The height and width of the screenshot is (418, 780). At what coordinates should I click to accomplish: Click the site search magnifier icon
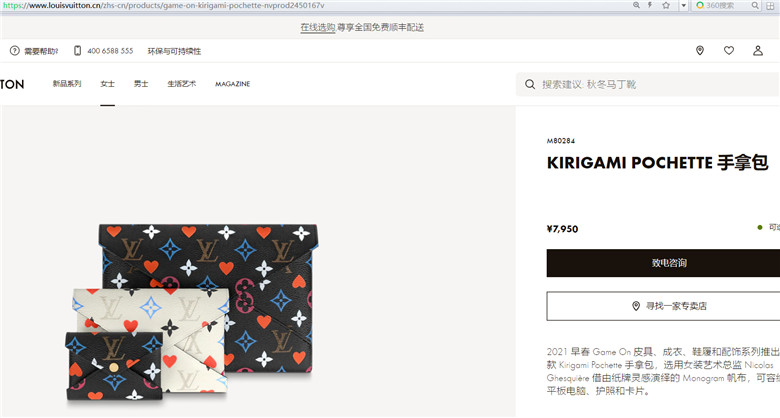pyautogui.click(x=530, y=84)
